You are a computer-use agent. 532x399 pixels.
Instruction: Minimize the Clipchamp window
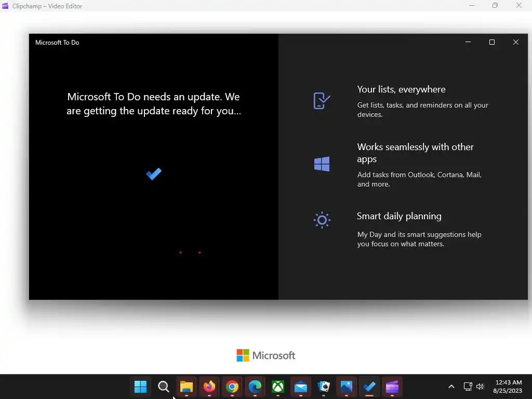472,5
